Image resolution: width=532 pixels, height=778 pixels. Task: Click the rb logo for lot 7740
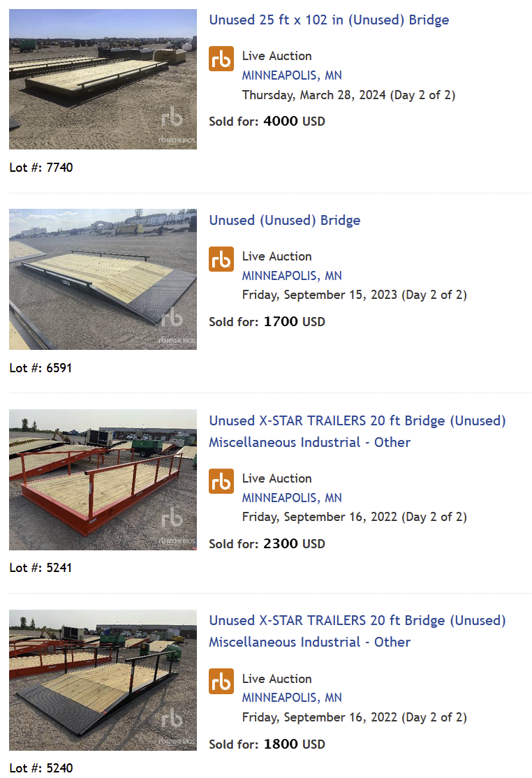click(221, 59)
